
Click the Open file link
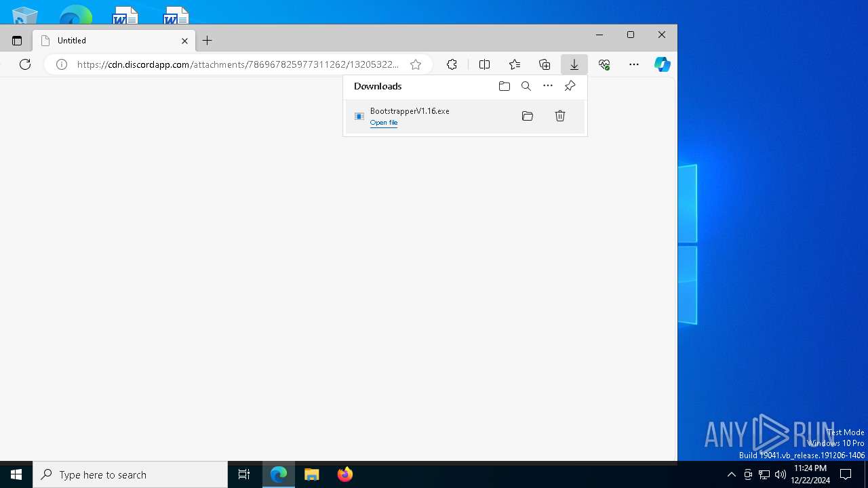(x=384, y=123)
